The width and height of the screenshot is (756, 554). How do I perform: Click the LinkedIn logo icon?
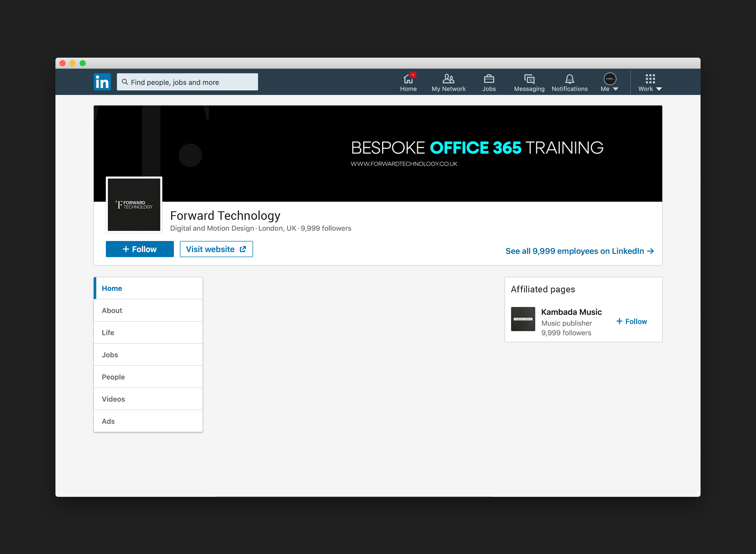click(x=102, y=82)
